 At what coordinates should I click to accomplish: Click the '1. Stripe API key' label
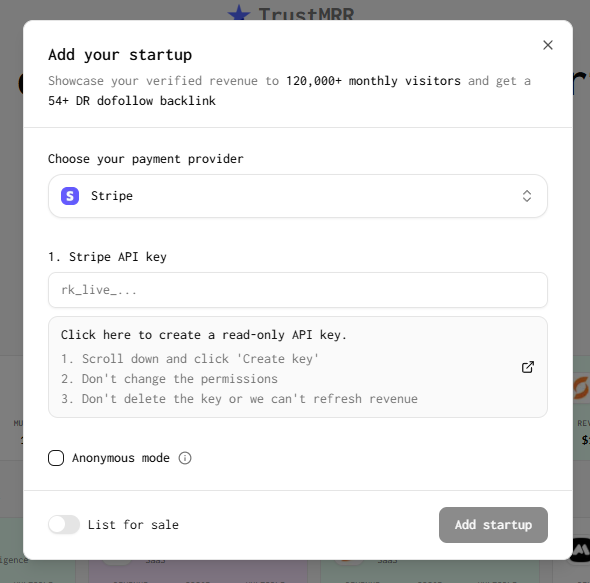click(x=107, y=257)
